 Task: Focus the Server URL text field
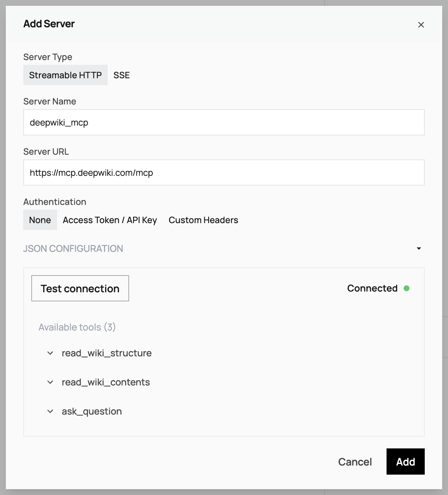(224, 173)
